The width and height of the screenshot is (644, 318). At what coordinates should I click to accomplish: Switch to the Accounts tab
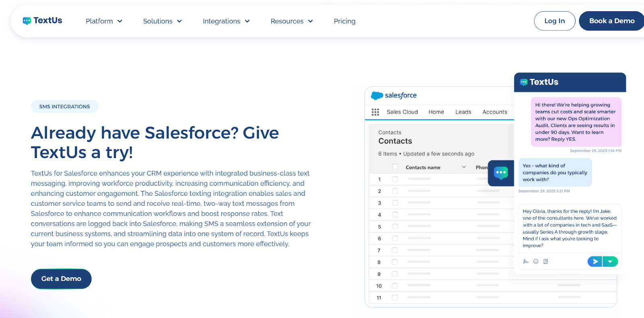495,112
